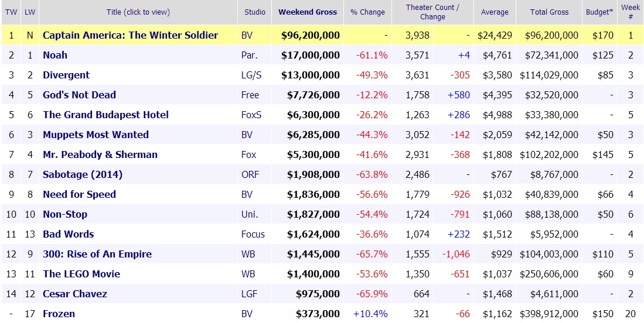This screenshot has height=323, width=644.
Task: Open The Grand Budapest Hotel page
Action: (x=105, y=115)
